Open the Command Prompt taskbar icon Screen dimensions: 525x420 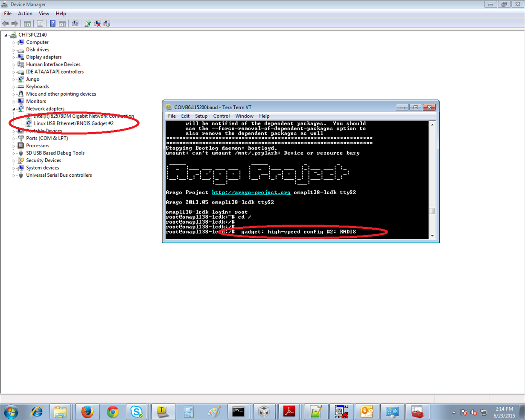click(x=239, y=412)
